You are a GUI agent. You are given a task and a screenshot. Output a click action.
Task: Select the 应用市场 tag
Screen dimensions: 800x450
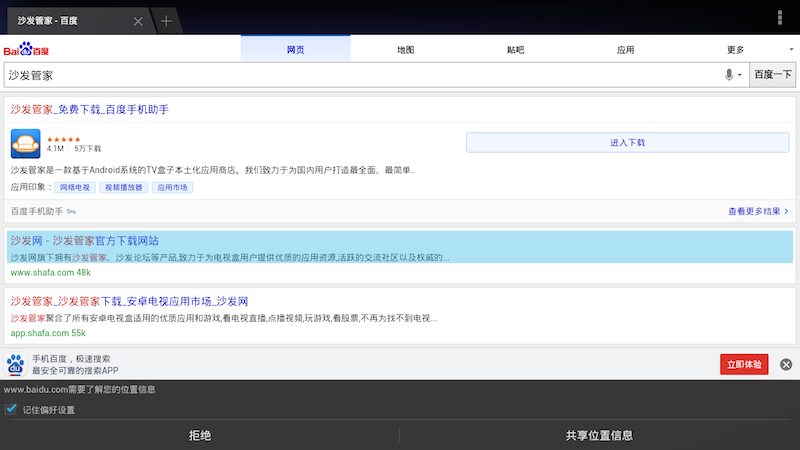click(172, 187)
